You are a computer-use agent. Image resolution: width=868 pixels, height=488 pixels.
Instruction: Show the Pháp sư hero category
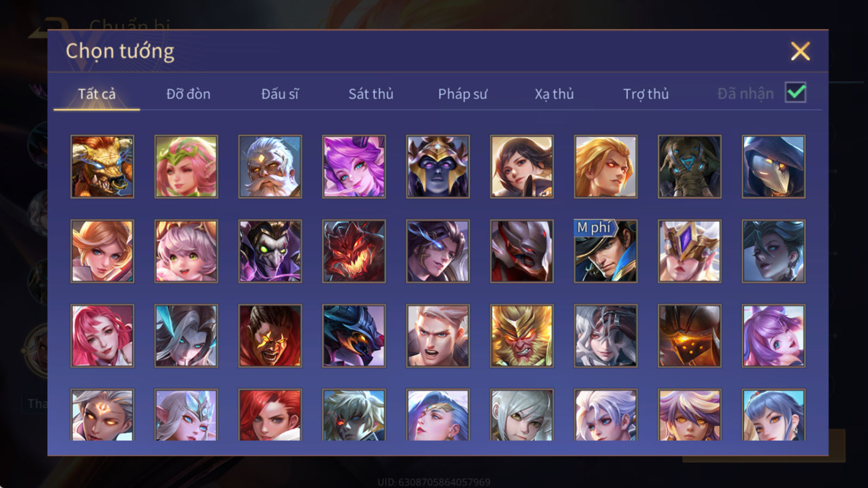click(462, 94)
